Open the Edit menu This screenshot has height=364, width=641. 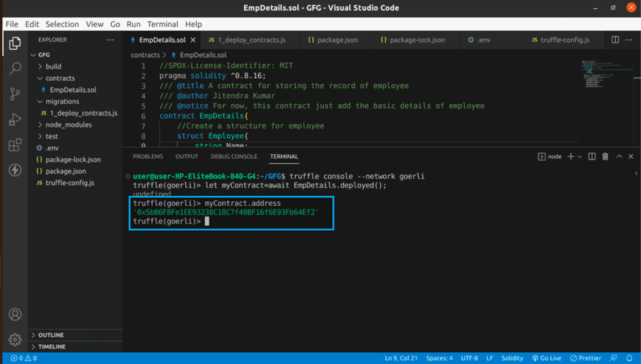pyautogui.click(x=32, y=24)
